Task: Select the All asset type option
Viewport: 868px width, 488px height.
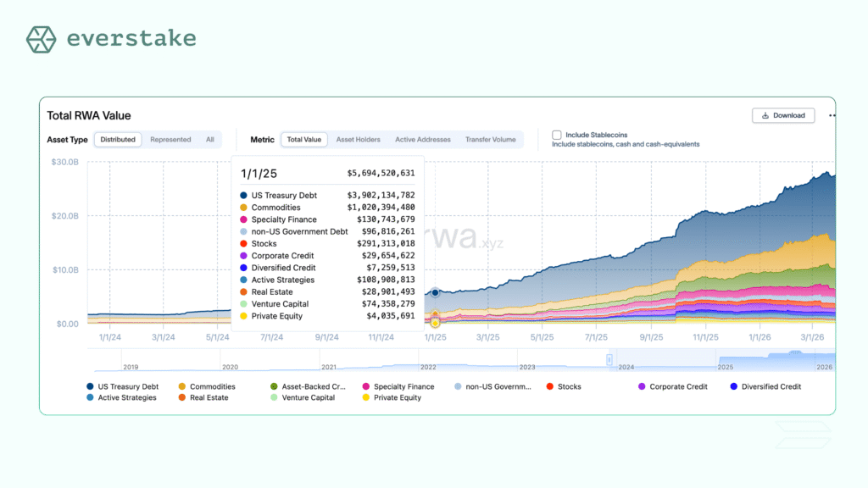Action: coord(209,140)
